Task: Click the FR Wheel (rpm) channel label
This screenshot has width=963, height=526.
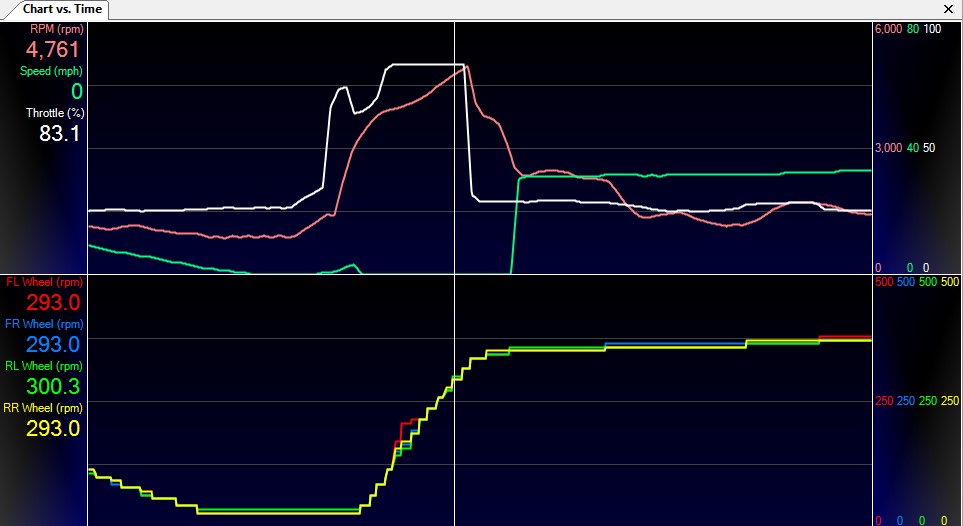Action: [x=43, y=324]
